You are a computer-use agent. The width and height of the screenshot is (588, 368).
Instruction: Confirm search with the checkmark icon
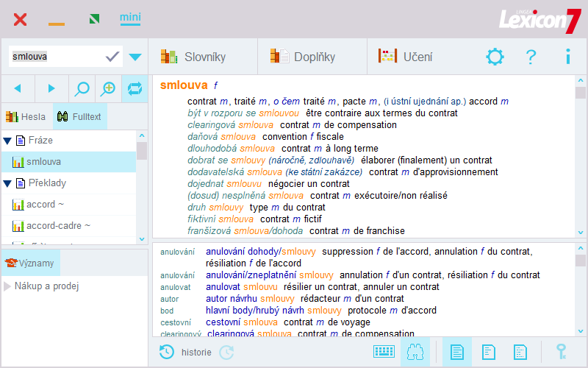pyautogui.click(x=112, y=57)
